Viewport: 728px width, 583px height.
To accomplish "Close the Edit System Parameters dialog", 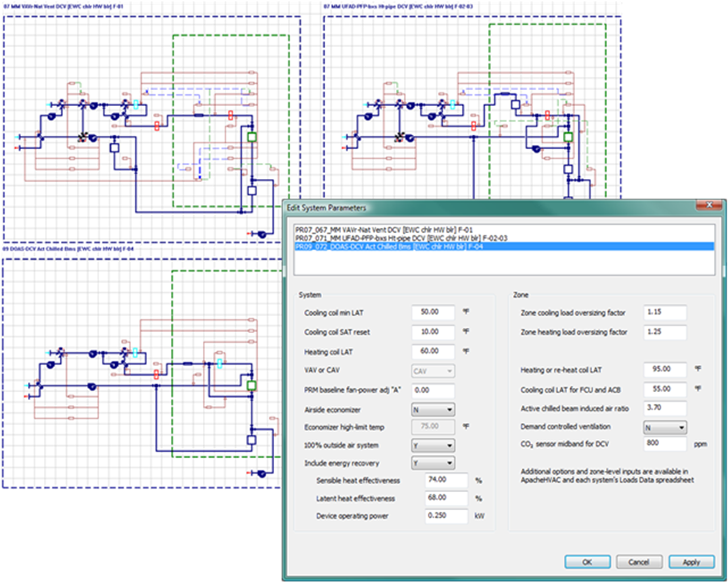I will pos(709,205).
